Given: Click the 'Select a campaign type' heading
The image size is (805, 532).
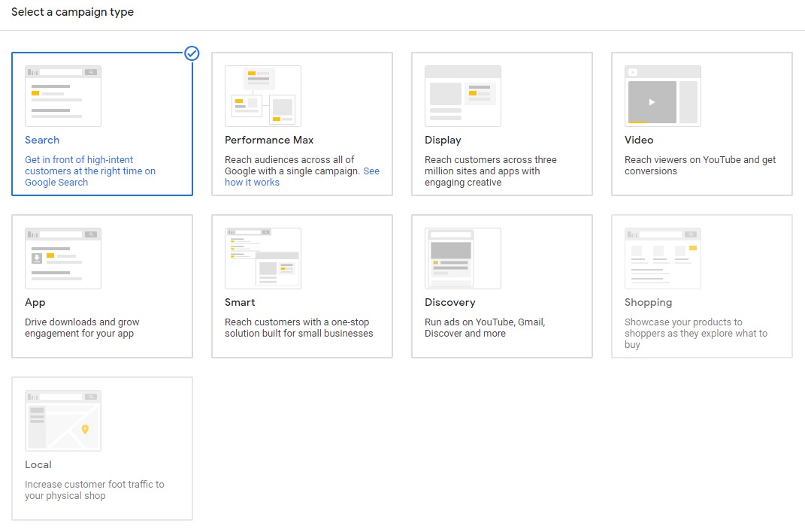Looking at the screenshot, I should (72, 12).
